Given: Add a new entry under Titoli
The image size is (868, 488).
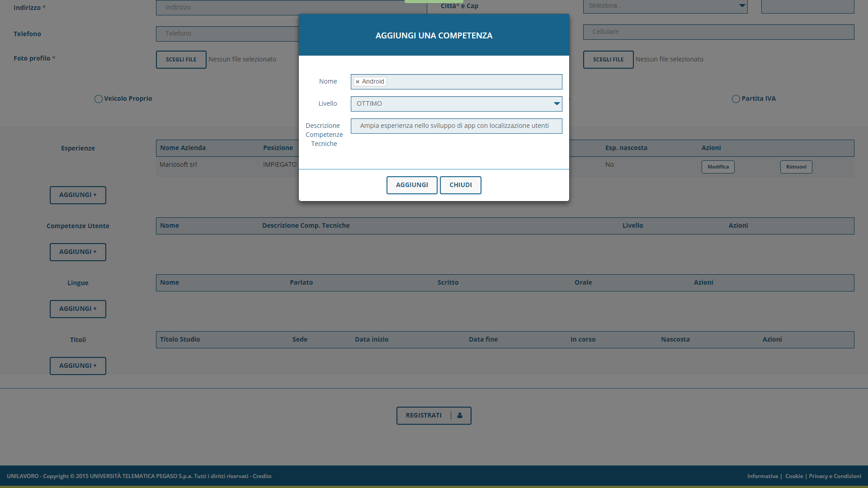Looking at the screenshot, I should point(78,366).
